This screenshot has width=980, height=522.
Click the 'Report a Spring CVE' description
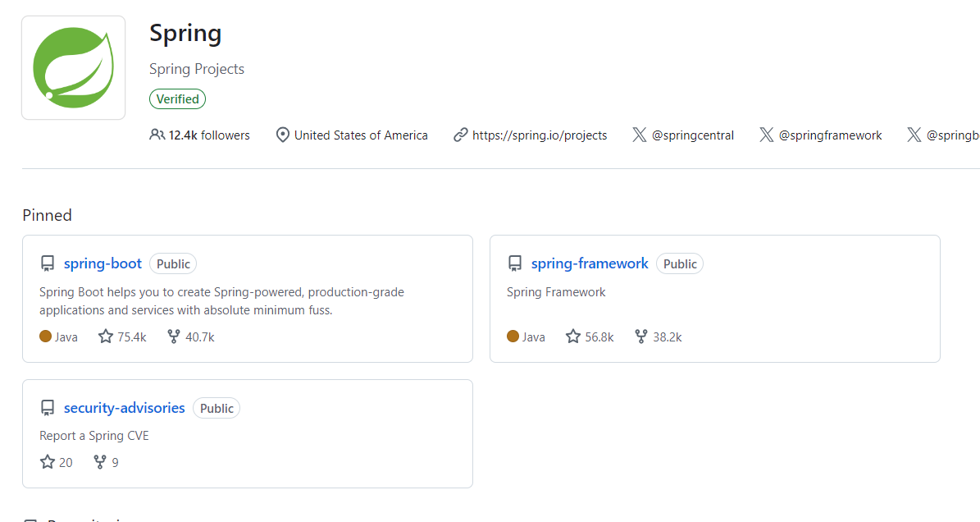[x=94, y=436]
